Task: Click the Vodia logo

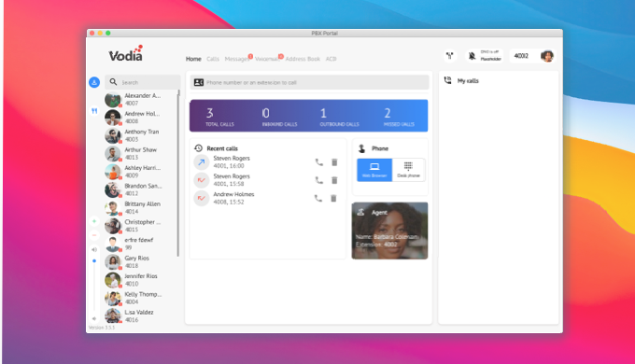Action: 125,53
